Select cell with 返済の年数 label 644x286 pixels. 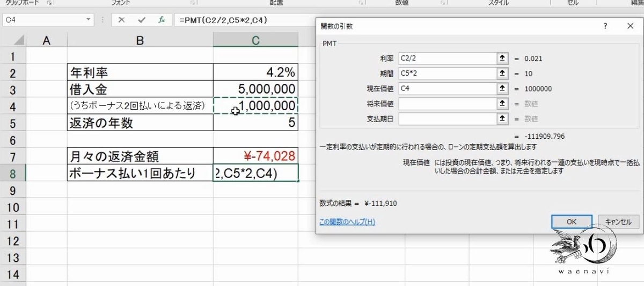coord(140,123)
